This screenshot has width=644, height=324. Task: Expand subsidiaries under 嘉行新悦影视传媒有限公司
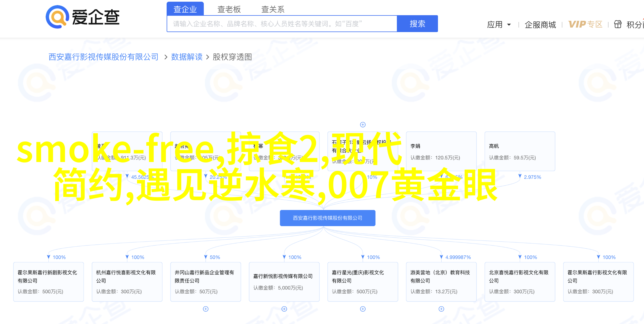tap(284, 309)
